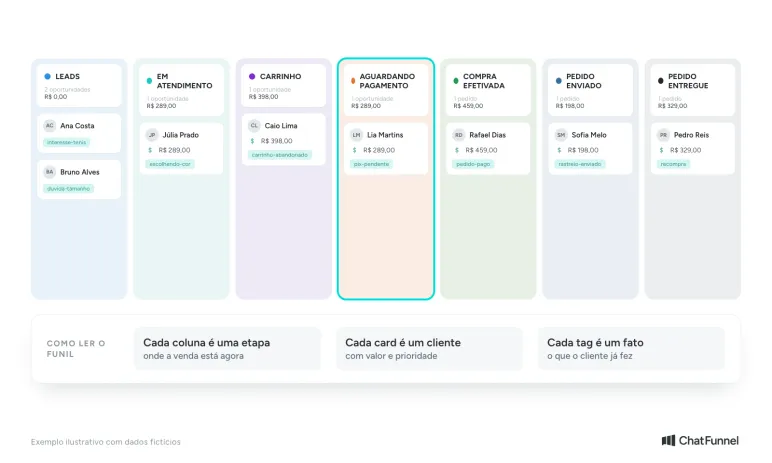This screenshot has width=772, height=463.
Task: Click the name Bruno Alves
Action: [80, 172]
